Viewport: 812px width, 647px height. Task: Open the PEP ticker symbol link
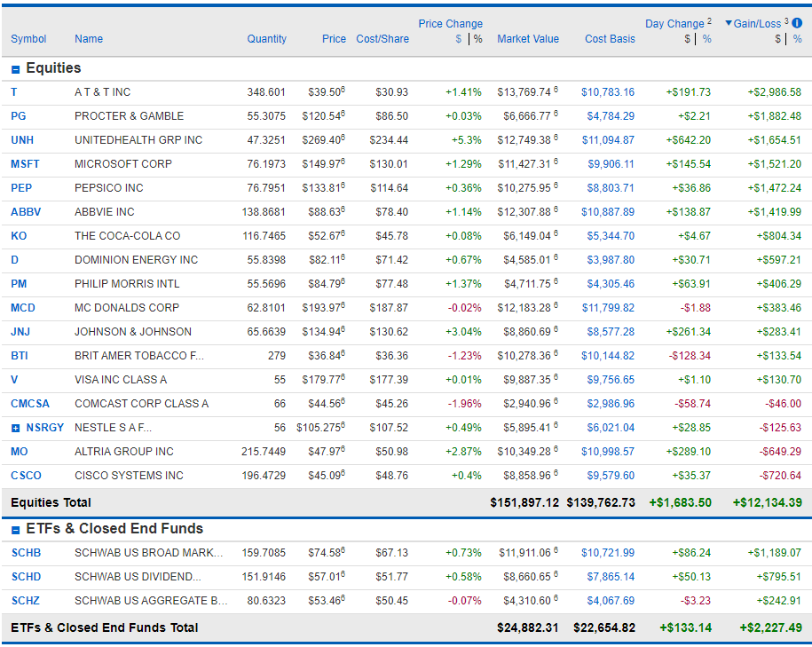point(21,188)
